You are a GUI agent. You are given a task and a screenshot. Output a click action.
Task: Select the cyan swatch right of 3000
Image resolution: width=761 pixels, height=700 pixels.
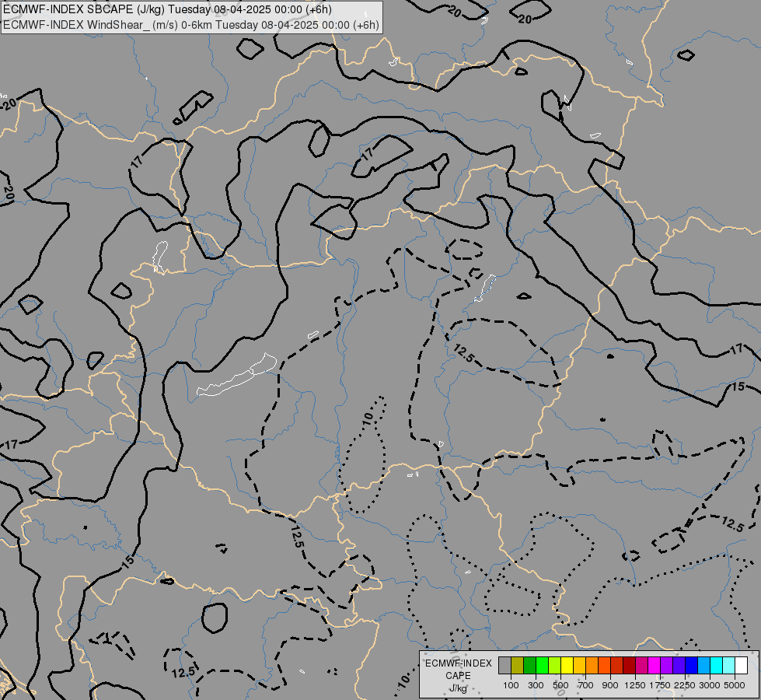(x=717, y=665)
